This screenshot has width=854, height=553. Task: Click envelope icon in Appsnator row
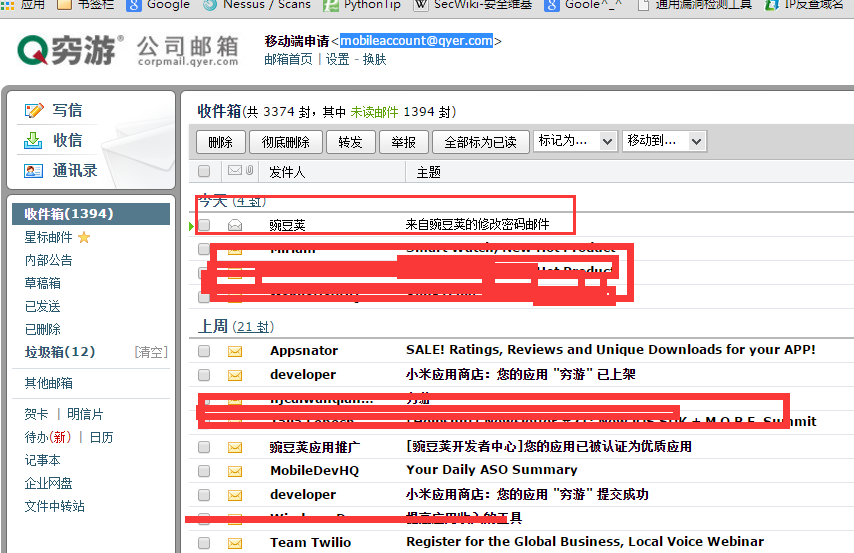point(235,351)
